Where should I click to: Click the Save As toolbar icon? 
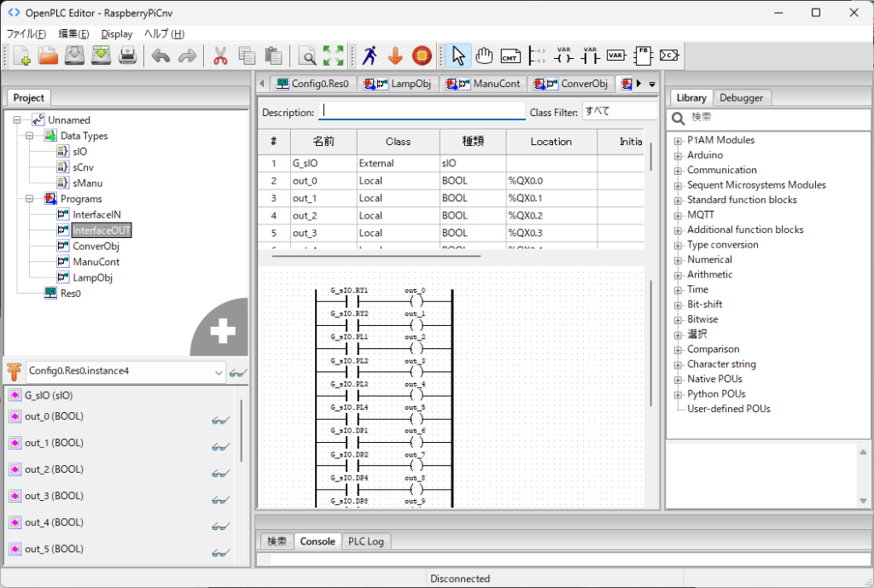(x=101, y=55)
